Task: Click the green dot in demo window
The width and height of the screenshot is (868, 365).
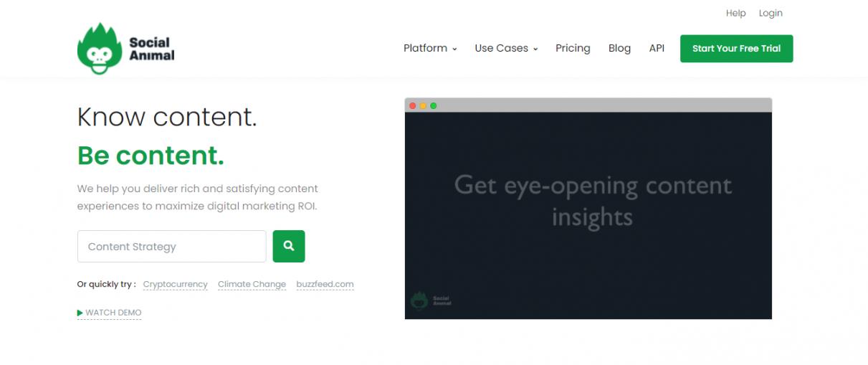Action: point(433,106)
